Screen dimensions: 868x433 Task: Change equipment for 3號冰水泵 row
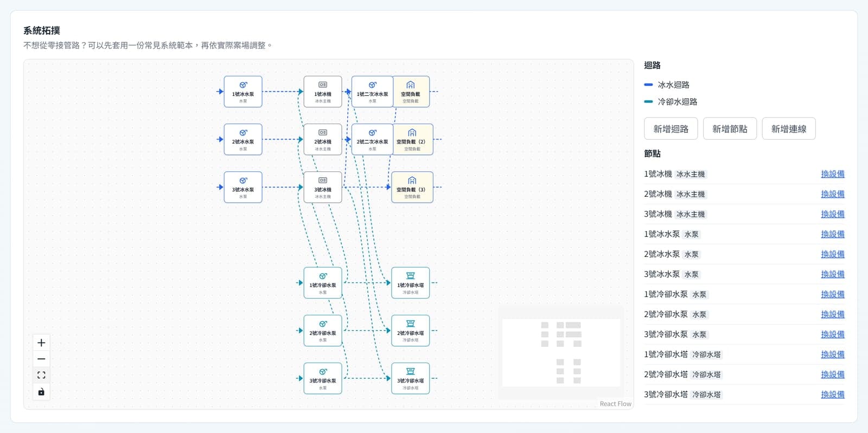point(833,274)
